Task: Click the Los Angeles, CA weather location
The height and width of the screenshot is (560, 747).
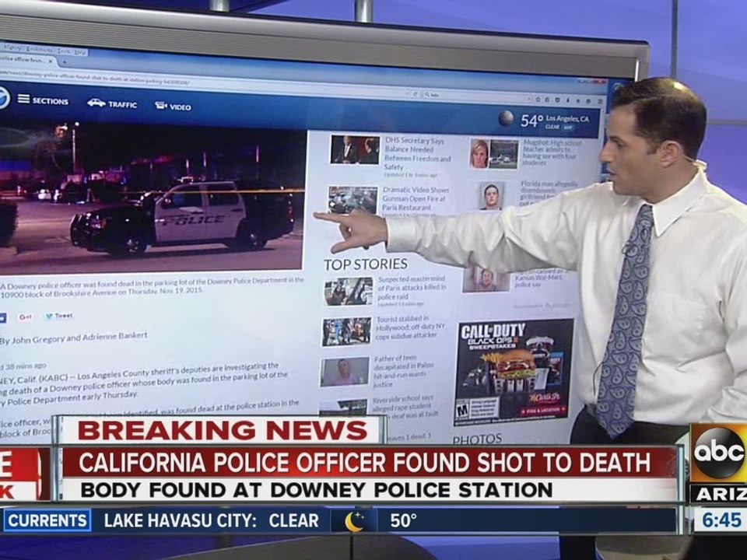Action: tap(567, 118)
